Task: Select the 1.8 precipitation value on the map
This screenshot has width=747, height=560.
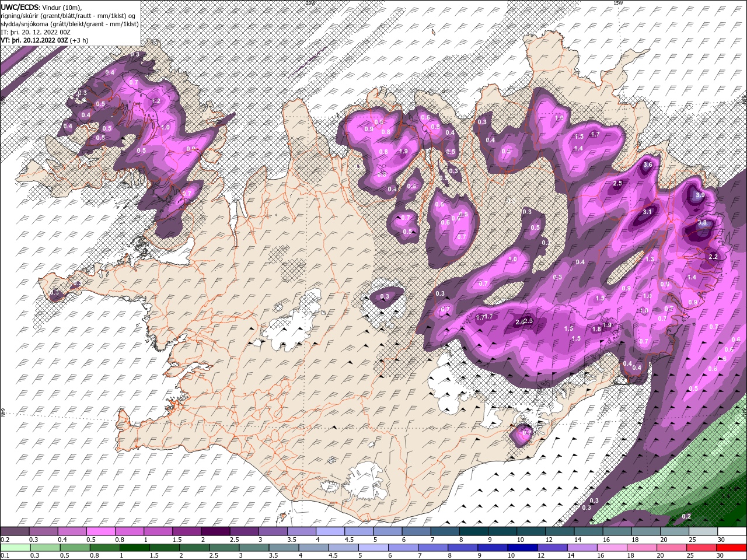Action: coord(596,330)
